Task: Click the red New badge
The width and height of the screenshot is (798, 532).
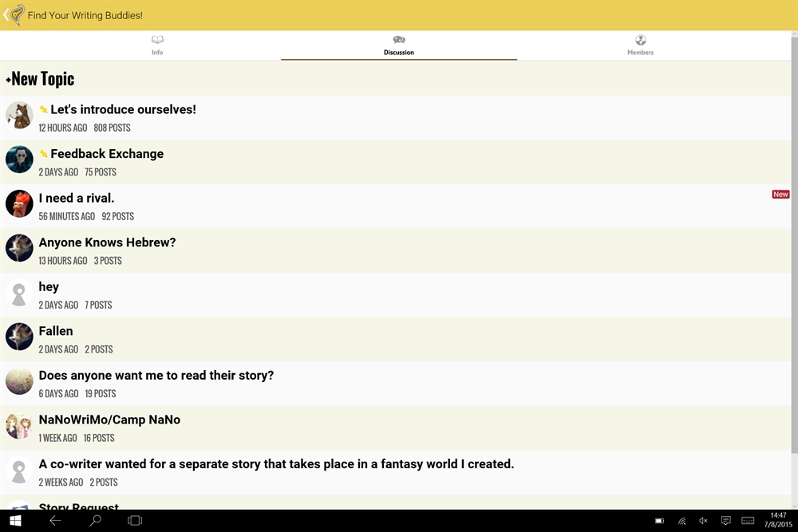Action: pos(780,194)
